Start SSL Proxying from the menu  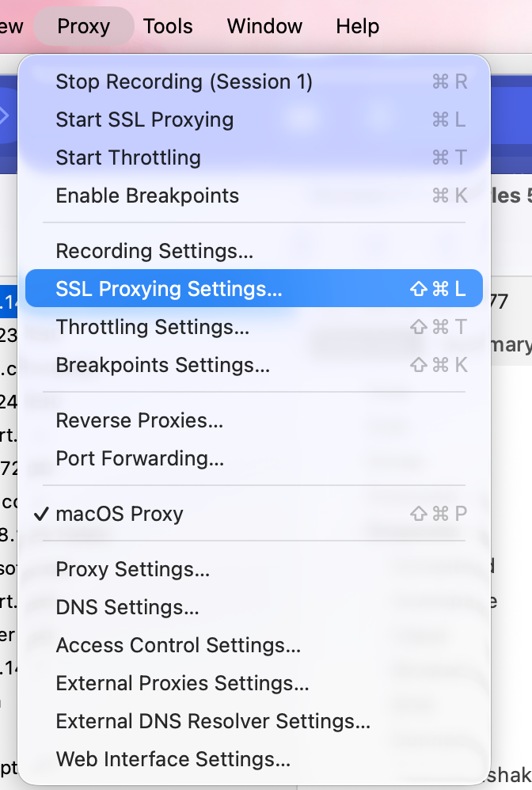(144, 120)
